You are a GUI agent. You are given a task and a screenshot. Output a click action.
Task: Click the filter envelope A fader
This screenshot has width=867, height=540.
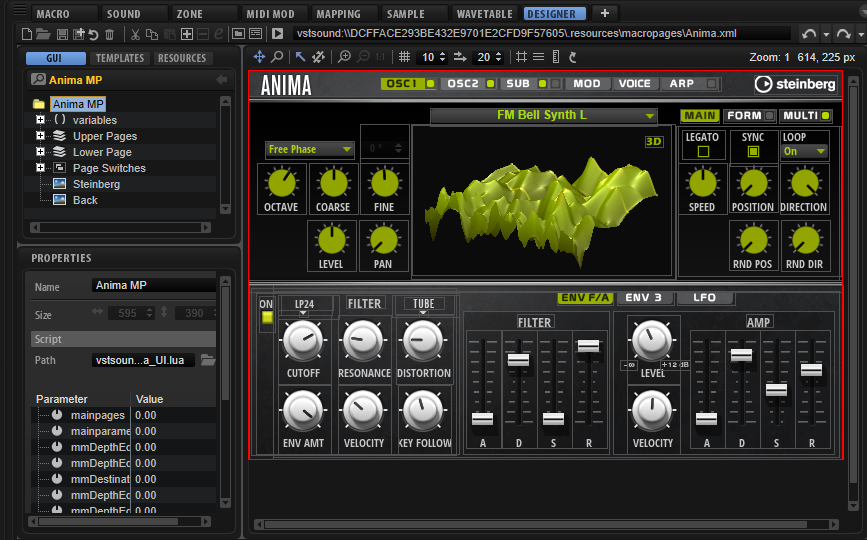[483, 419]
